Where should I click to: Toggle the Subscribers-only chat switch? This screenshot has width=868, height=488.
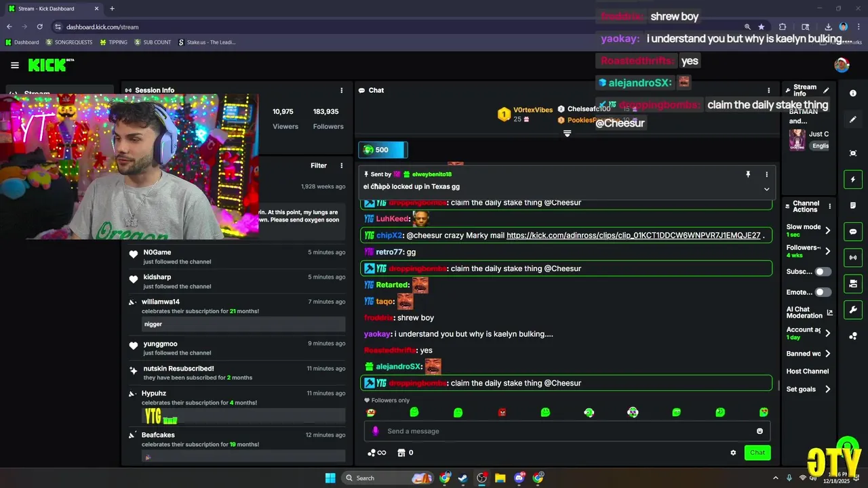823,272
